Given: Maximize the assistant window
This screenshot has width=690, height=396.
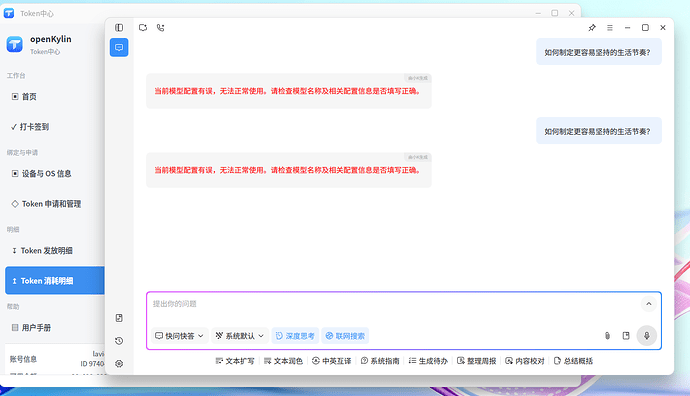Looking at the screenshot, I should point(645,28).
